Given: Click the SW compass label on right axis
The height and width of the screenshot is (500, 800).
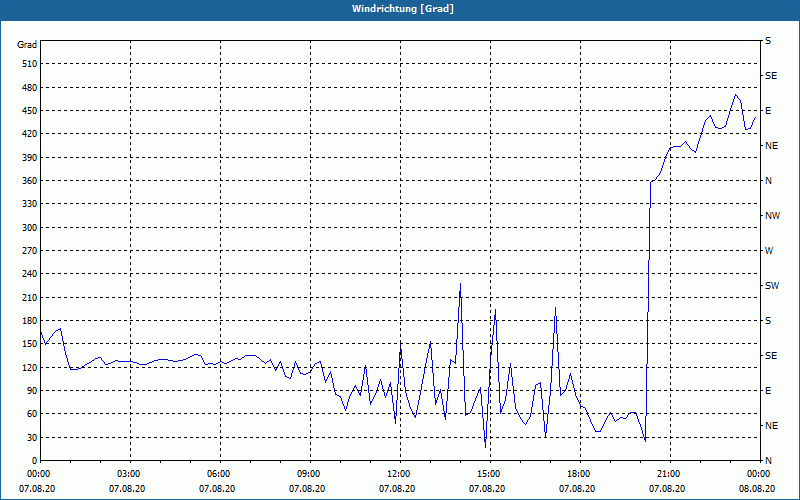Looking at the screenshot, I should point(772,286).
